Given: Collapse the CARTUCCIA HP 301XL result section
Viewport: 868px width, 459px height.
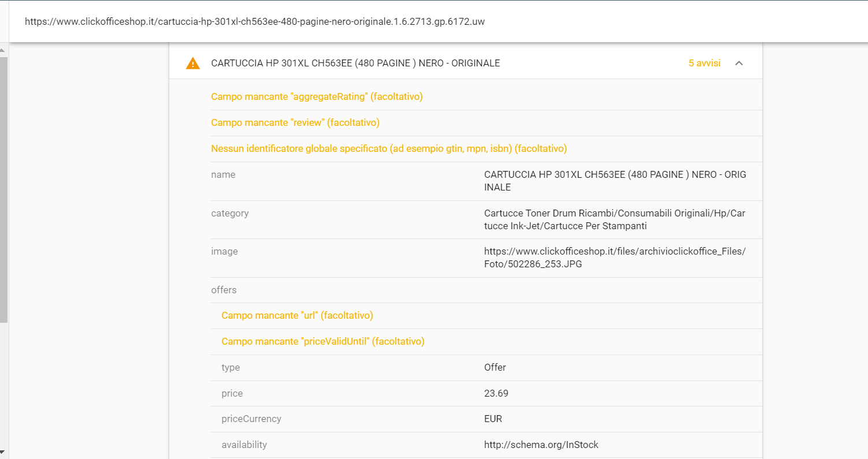Looking at the screenshot, I should point(739,64).
